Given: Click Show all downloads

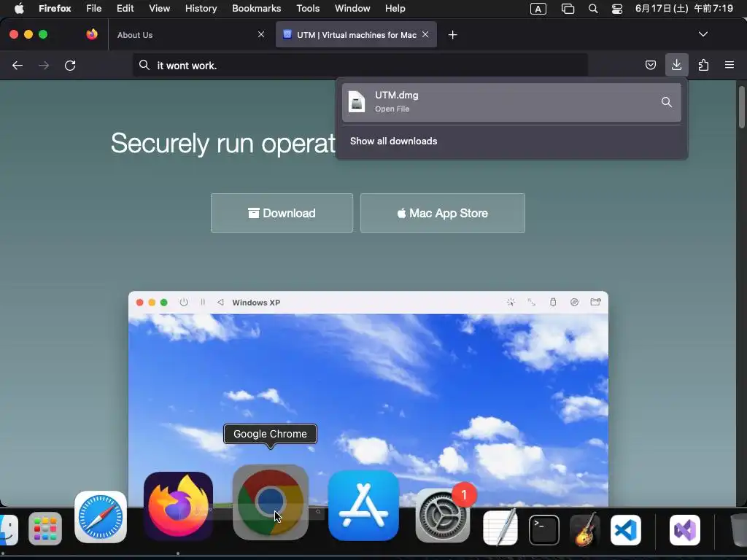Looking at the screenshot, I should click(x=393, y=141).
